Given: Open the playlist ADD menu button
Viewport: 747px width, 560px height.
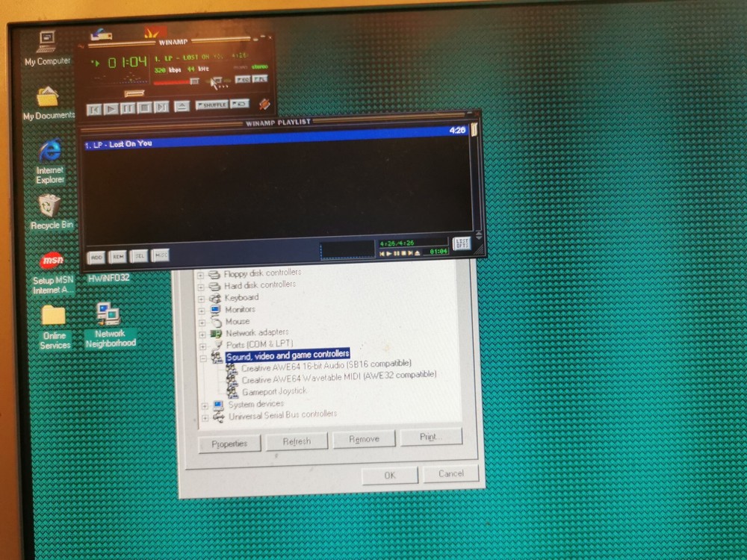Looking at the screenshot, I should pyautogui.click(x=96, y=257).
